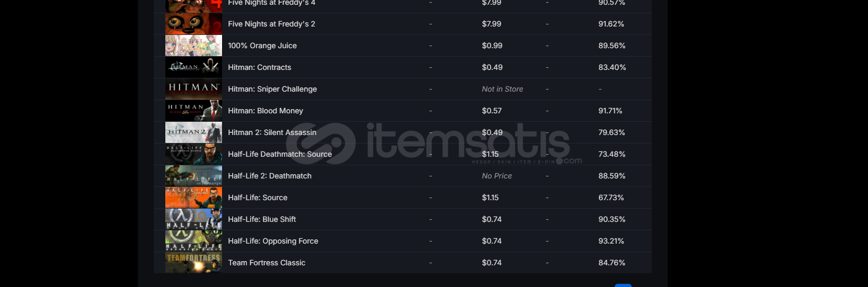Image resolution: width=868 pixels, height=287 pixels.
Task: Click the Half-Life: Source orange thumbnail
Action: pyautogui.click(x=193, y=198)
